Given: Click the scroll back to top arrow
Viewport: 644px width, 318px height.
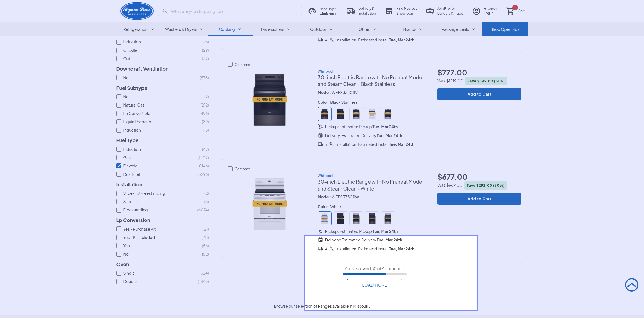Looking at the screenshot, I should 631,285.
